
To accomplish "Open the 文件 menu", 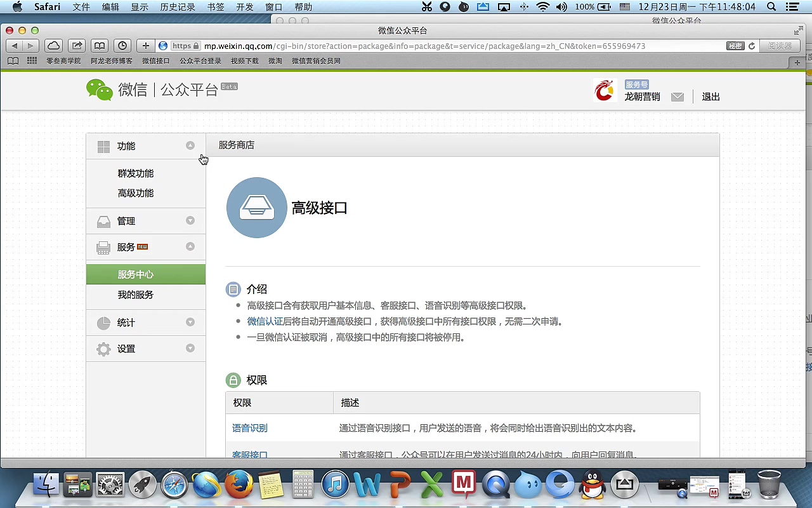I will (81, 7).
